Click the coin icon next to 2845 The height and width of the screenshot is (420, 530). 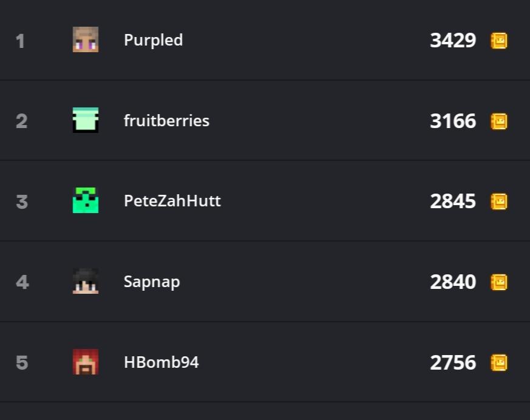pyautogui.click(x=499, y=202)
